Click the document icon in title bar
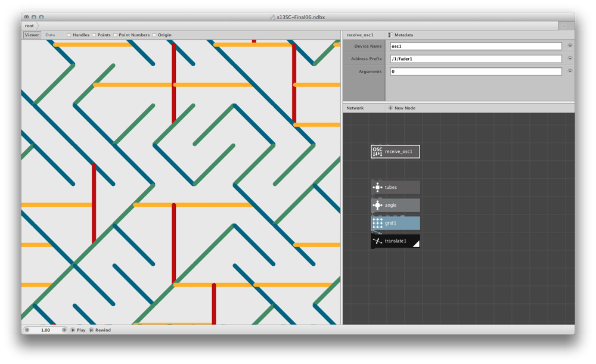 272,17
